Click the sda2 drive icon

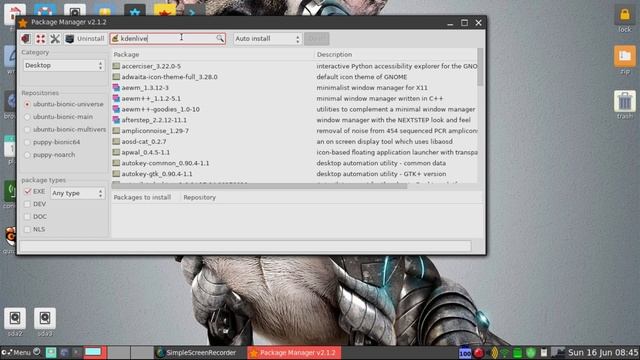pyautogui.click(x=15, y=322)
